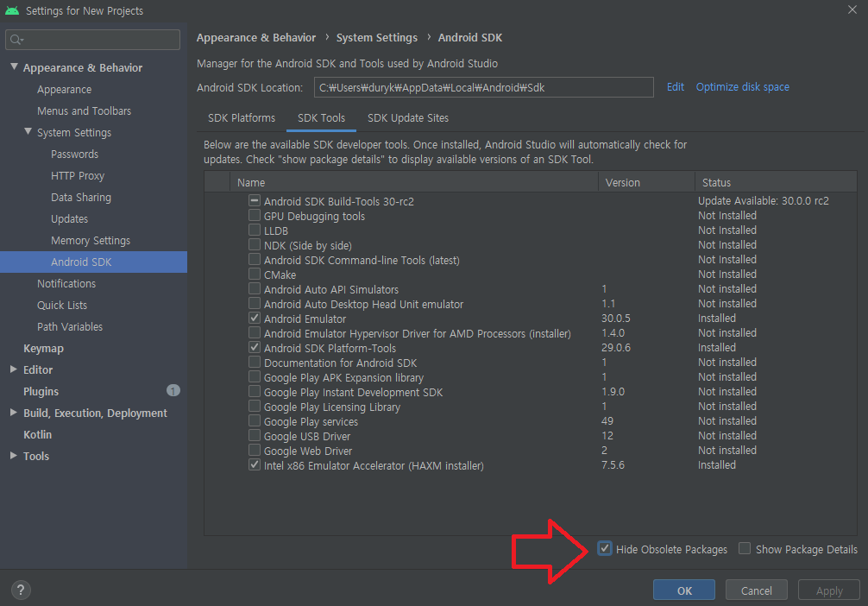Collapse the System Settings tree arrow
This screenshot has height=606, width=868.
click(x=28, y=131)
